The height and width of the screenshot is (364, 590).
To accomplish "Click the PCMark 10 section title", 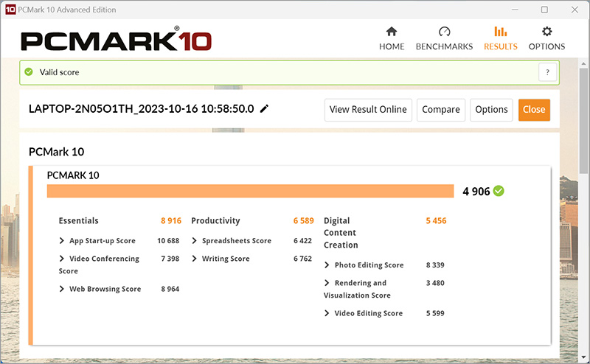I will [57, 152].
